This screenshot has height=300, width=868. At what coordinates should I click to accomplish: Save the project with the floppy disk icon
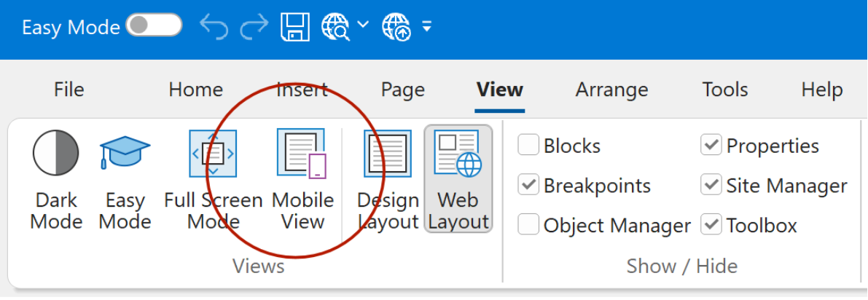(x=296, y=27)
